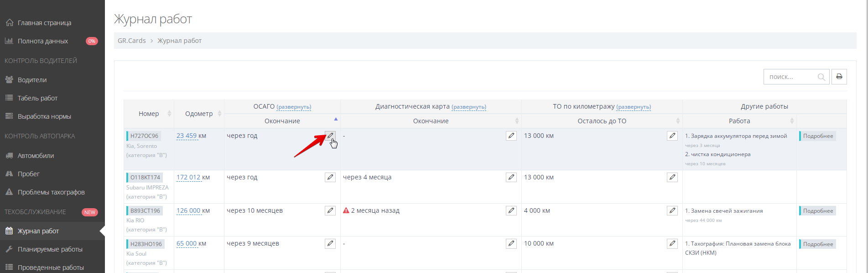Focus the поиск search field
This screenshot has width=868, height=273.
click(790, 77)
